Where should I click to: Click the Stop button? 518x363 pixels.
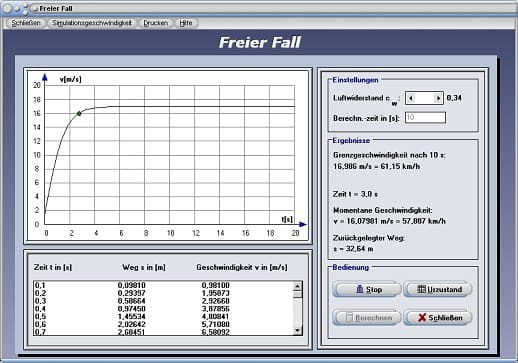367,289
